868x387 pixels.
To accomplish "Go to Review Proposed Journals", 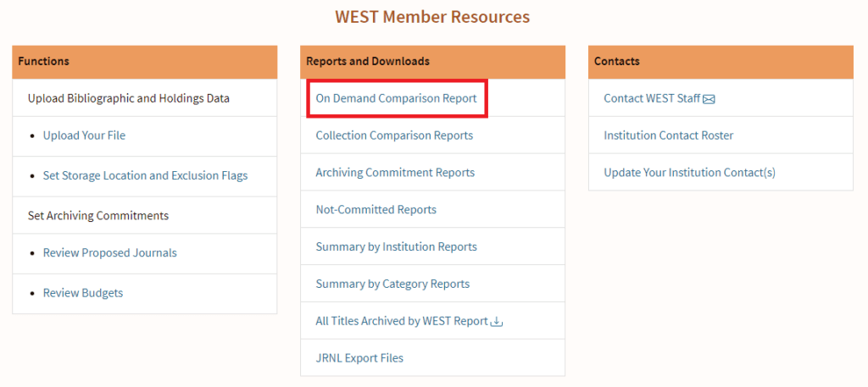I will (x=110, y=252).
